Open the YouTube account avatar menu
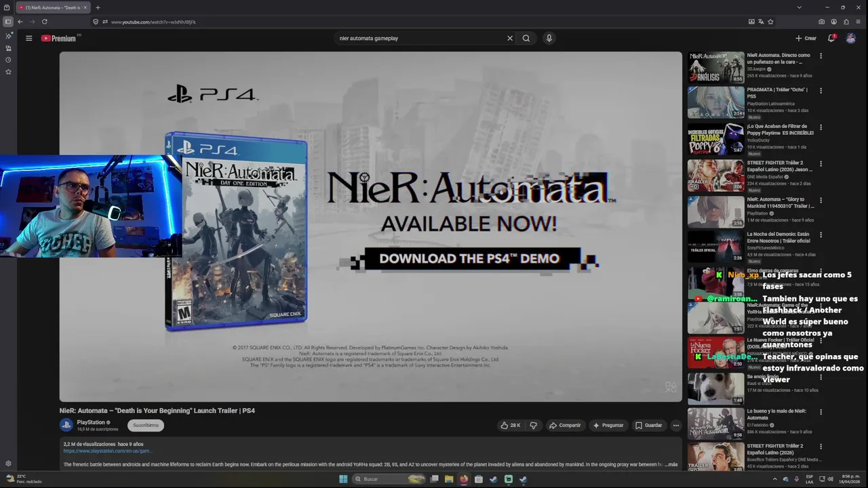868x488 pixels. coord(850,38)
